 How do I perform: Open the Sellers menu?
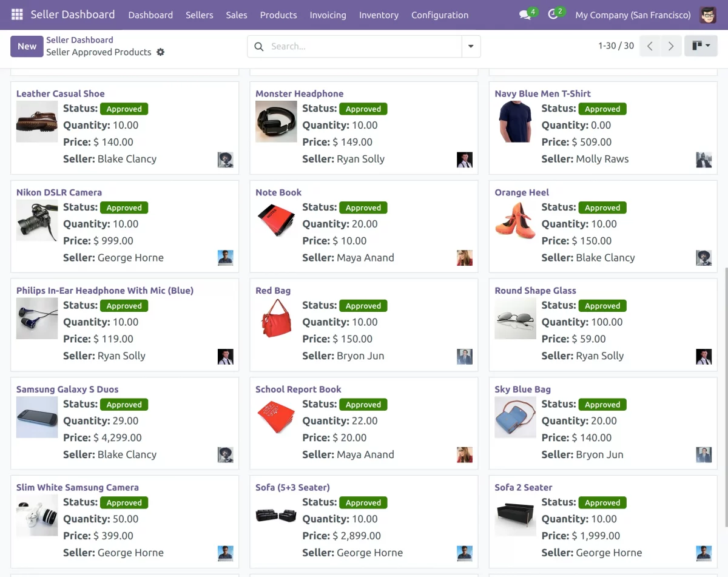[200, 15]
